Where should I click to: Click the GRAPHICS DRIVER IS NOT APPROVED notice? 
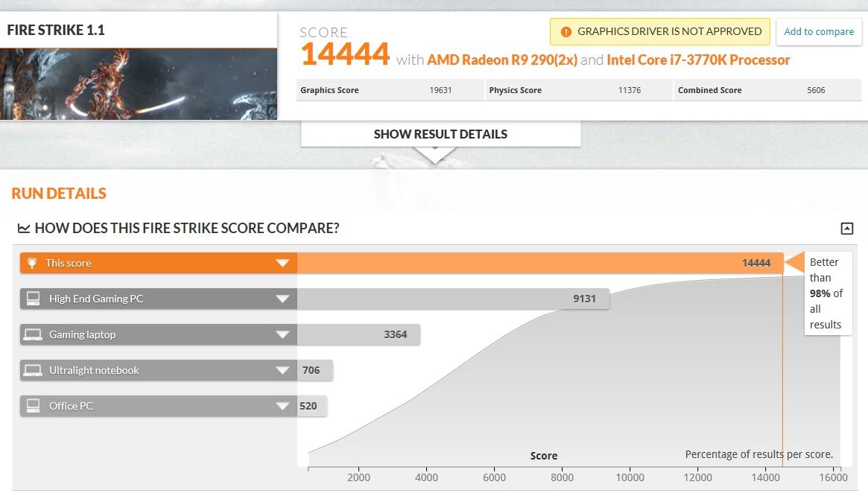pos(660,31)
